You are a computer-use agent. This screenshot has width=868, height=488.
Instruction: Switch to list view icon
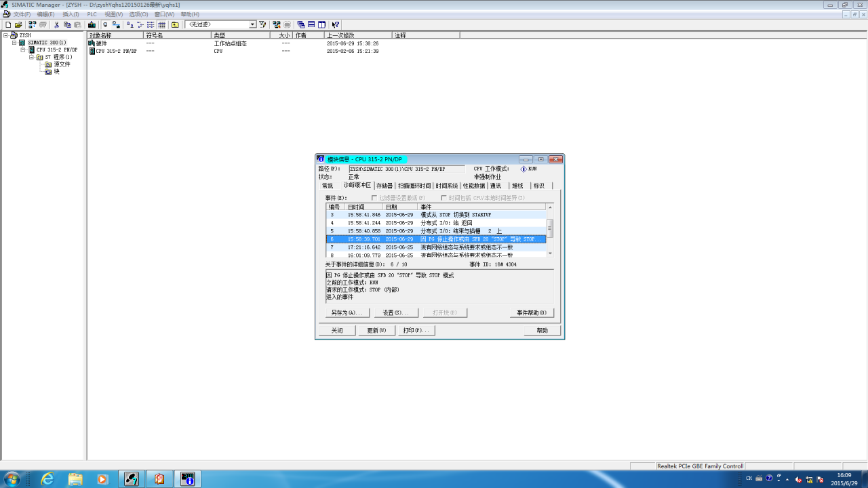(x=151, y=24)
